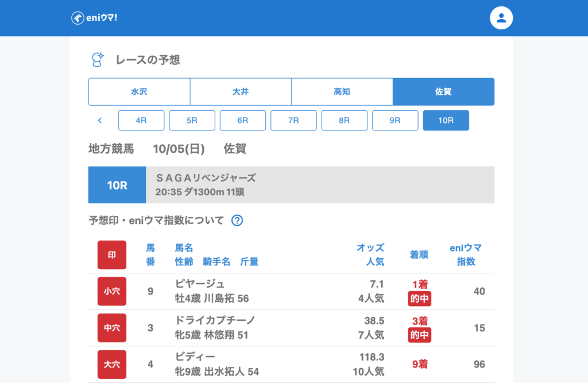Image resolution: width=588 pixels, height=383 pixels.
Task: Open the user profile account icon
Action: click(501, 18)
